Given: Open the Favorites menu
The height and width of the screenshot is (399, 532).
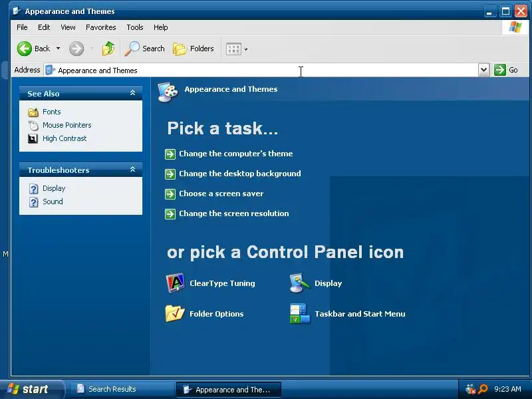Looking at the screenshot, I should point(101,27).
